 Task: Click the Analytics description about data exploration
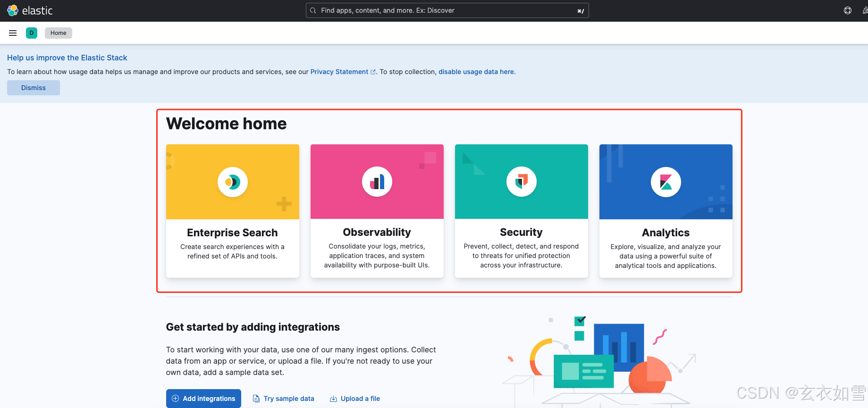(x=666, y=256)
